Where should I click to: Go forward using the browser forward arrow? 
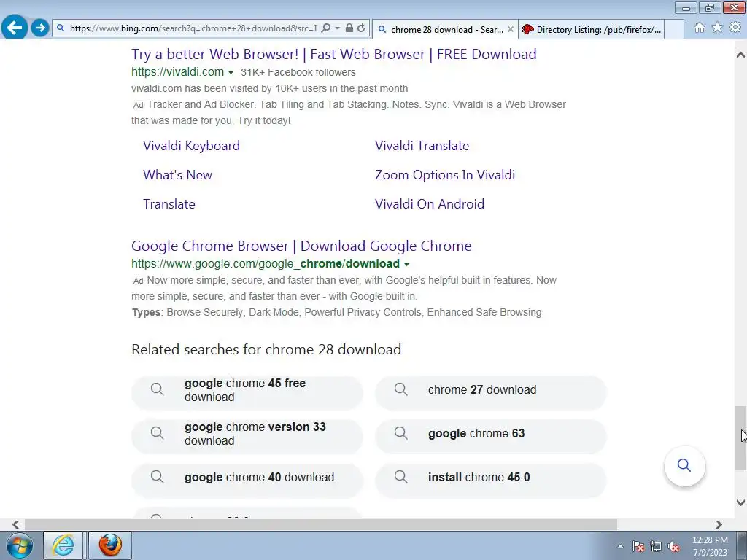(40, 28)
